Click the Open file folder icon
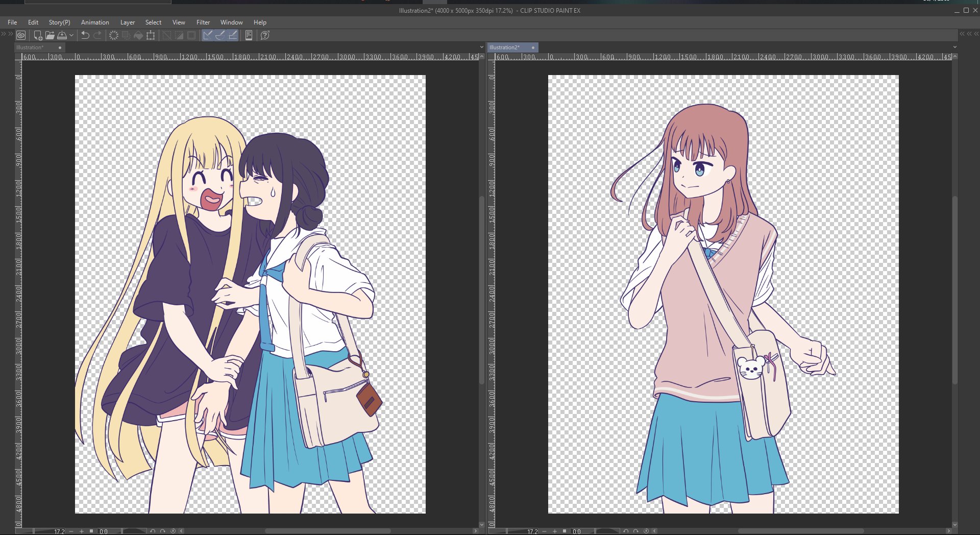The width and height of the screenshot is (980, 535). coord(50,35)
